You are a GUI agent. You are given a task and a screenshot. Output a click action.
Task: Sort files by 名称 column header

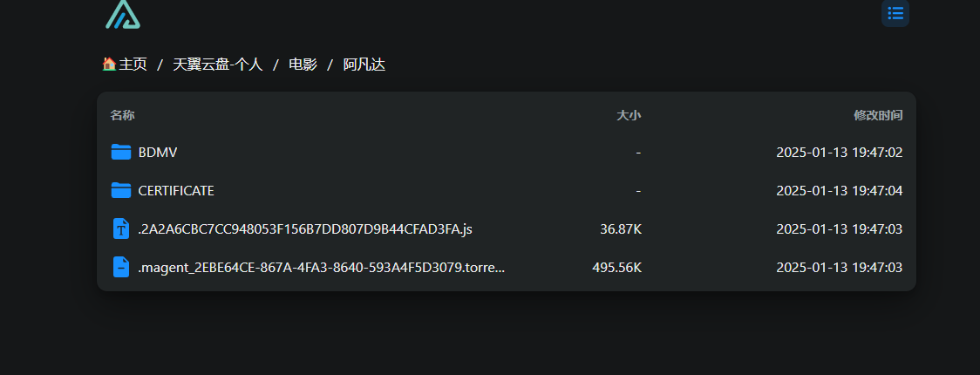tap(122, 115)
